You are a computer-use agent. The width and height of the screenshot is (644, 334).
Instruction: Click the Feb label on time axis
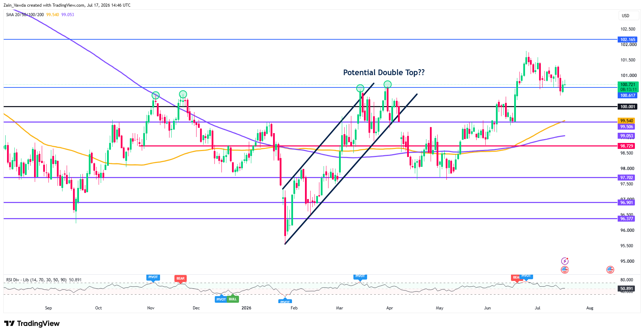pos(294,308)
